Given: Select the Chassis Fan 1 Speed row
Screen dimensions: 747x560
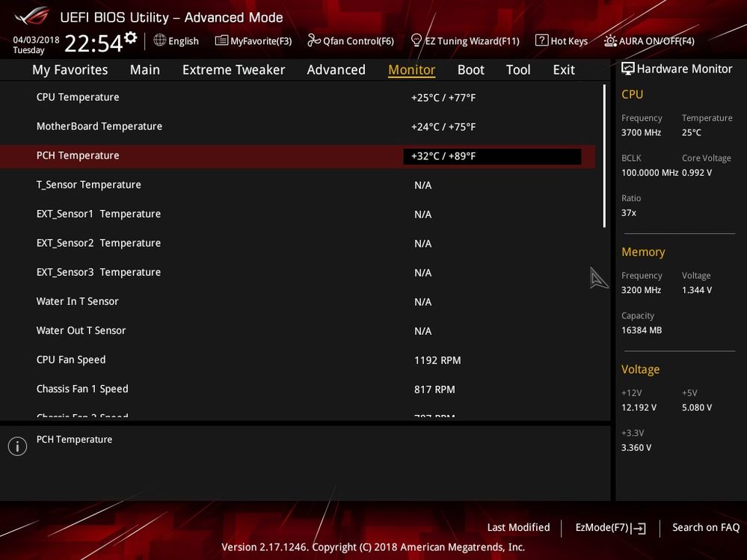Looking at the screenshot, I should tap(298, 390).
